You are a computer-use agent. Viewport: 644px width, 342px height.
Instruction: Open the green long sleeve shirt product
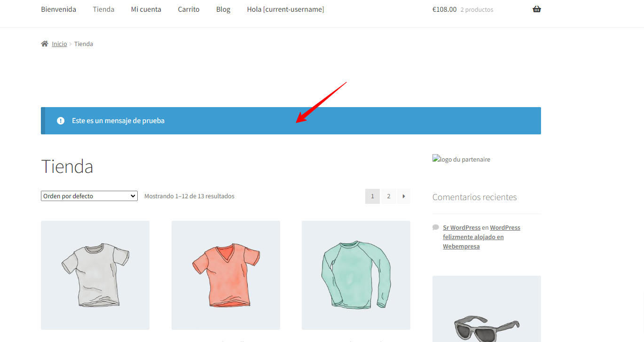[x=356, y=275]
